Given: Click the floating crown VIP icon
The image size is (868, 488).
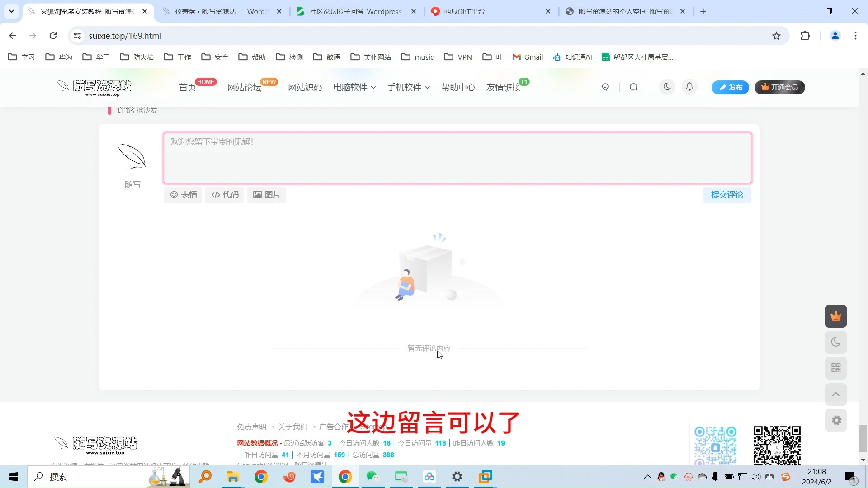Looking at the screenshot, I should [835, 316].
